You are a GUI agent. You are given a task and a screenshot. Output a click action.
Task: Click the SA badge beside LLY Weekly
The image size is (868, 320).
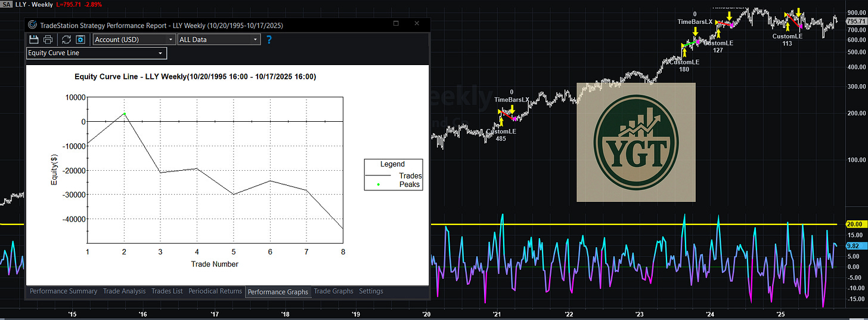5,4
